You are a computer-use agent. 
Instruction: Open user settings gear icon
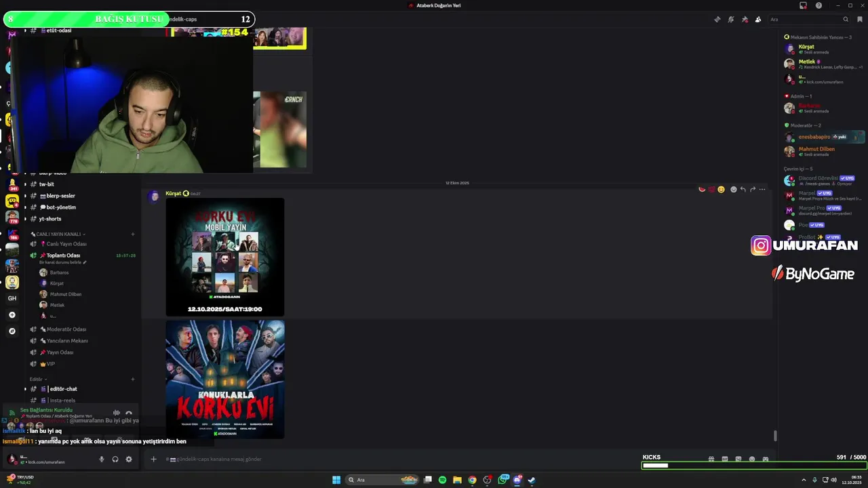(x=129, y=459)
